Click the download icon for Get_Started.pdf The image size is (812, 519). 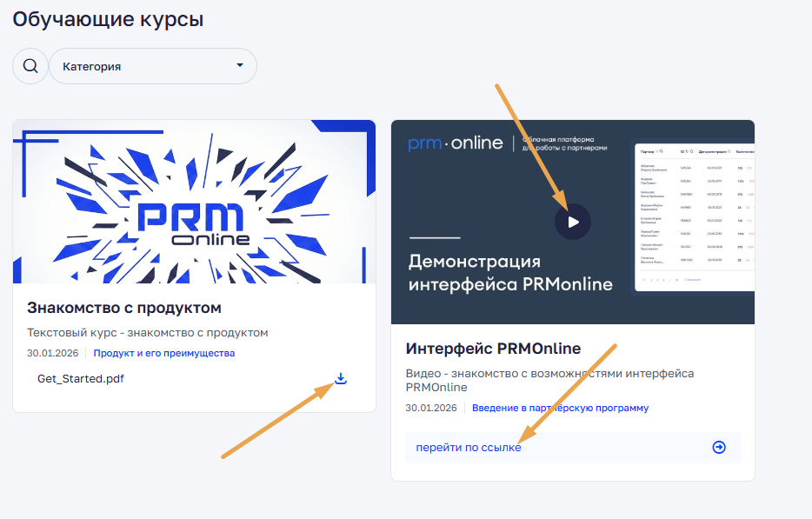point(341,379)
